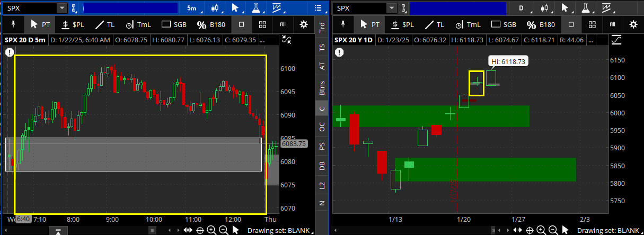
Task: Open the patterns chart icon in left chart
Action: (x=277, y=8)
